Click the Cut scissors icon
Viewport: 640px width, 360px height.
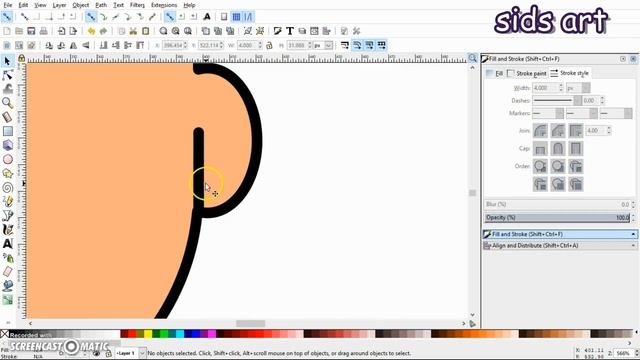(133, 31)
